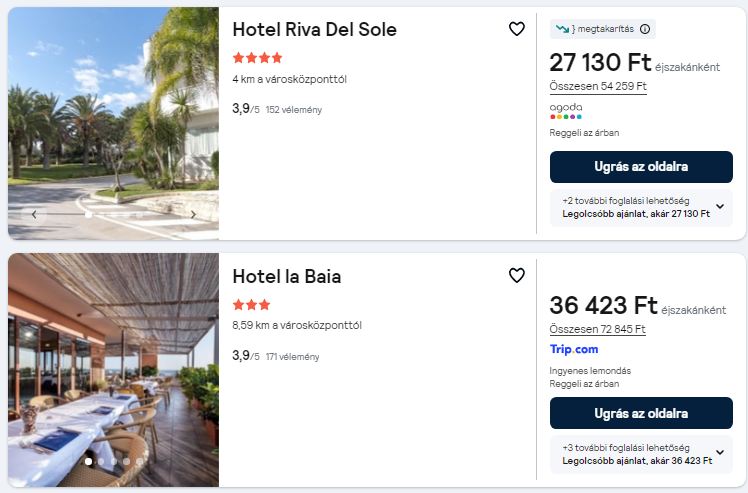The height and width of the screenshot is (493, 748).
Task: Click Ugrás az oldalra for Riva Del Sole
Action: tap(641, 167)
